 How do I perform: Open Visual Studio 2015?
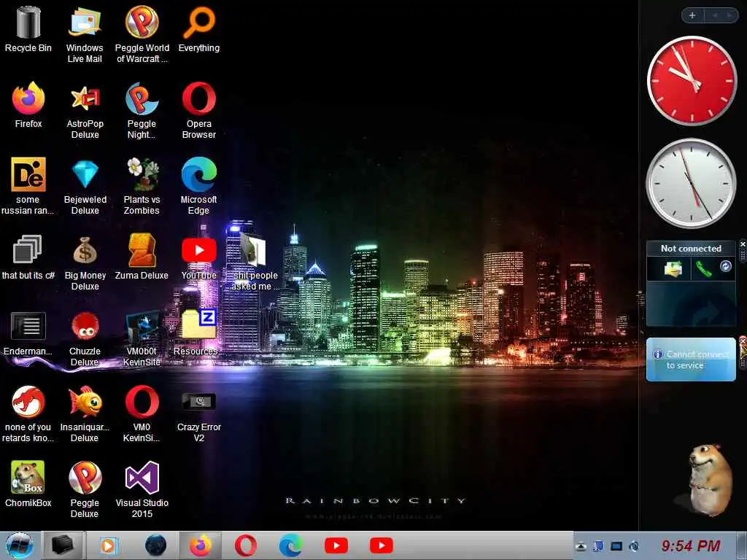coord(142,489)
